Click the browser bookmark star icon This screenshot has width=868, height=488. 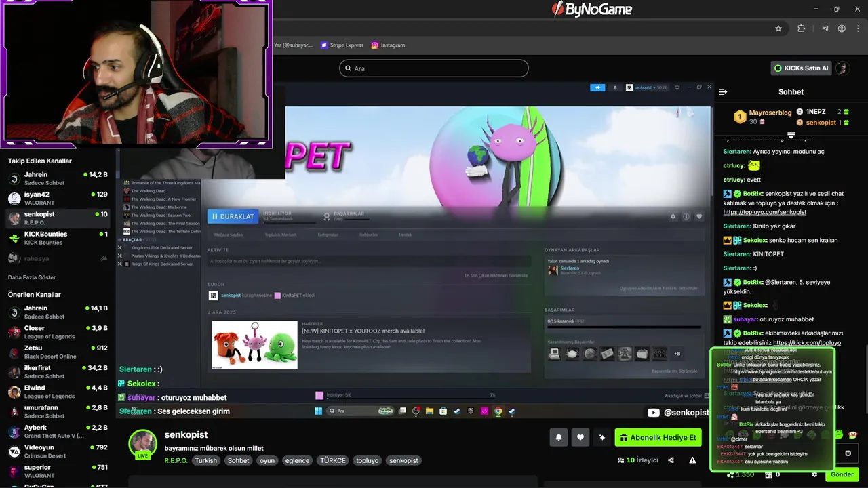pos(778,28)
